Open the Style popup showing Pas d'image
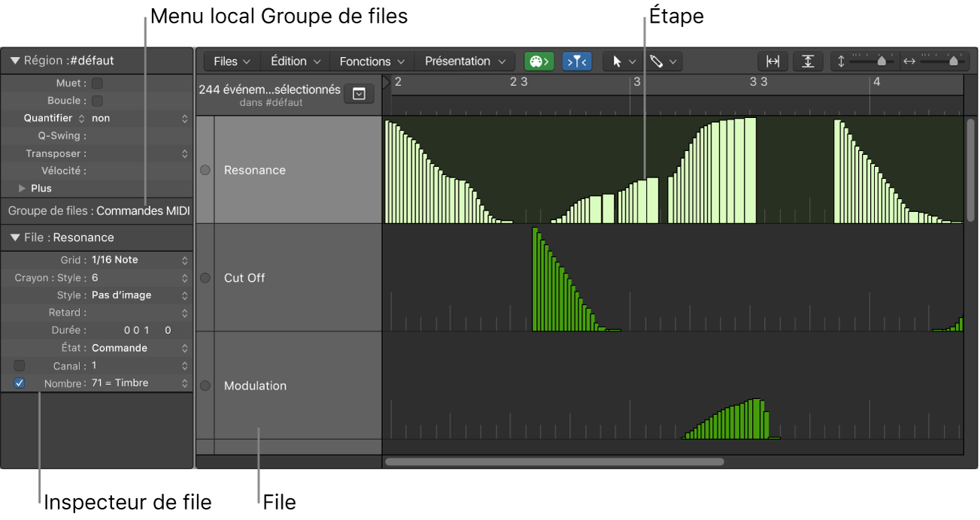The height and width of the screenshot is (520, 980). point(140,295)
